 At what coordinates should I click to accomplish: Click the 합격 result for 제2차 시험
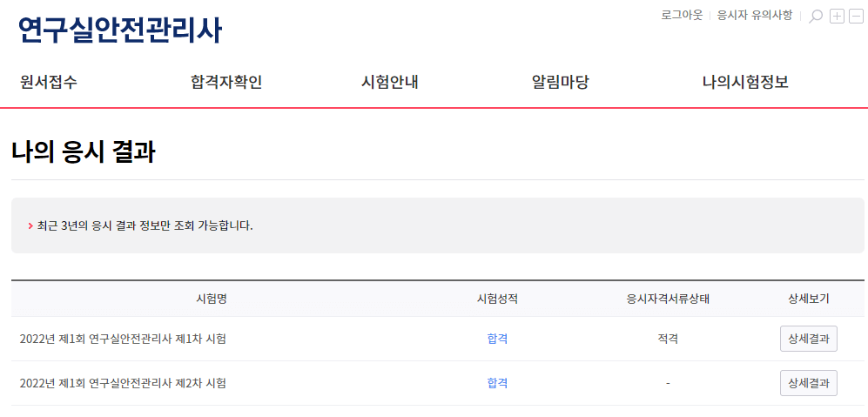click(x=497, y=383)
